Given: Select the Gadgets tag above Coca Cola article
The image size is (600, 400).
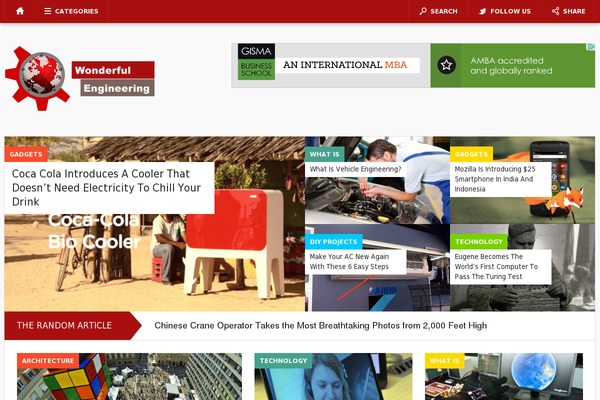Looking at the screenshot, I should click(x=26, y=154).
